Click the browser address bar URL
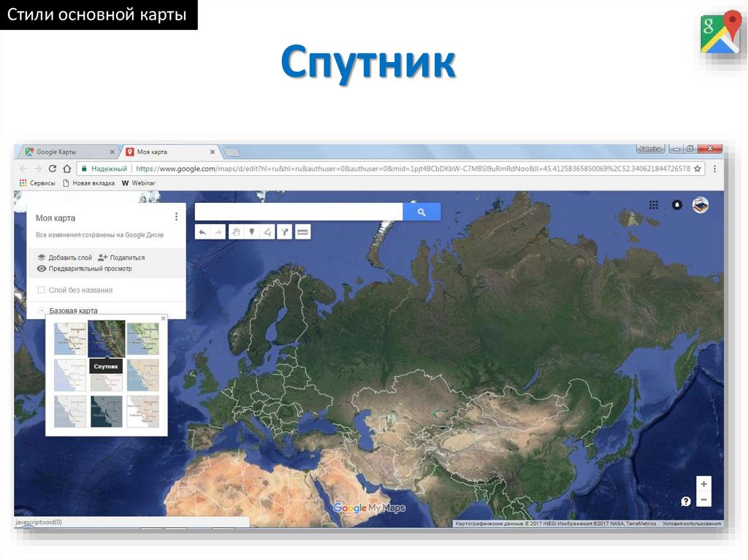The image size is (748, 560). [x=413, y=169]
